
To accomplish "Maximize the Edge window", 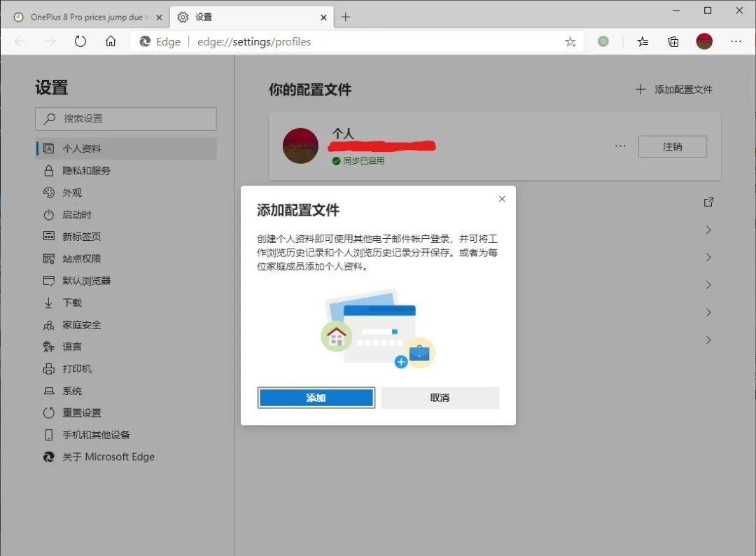I will coord(708,11).
